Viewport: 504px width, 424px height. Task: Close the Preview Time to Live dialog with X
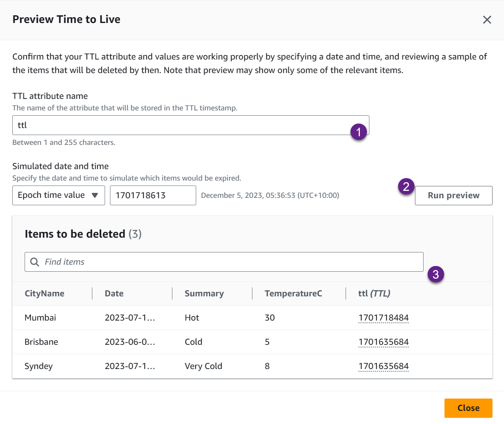click(x=487, y=20)
